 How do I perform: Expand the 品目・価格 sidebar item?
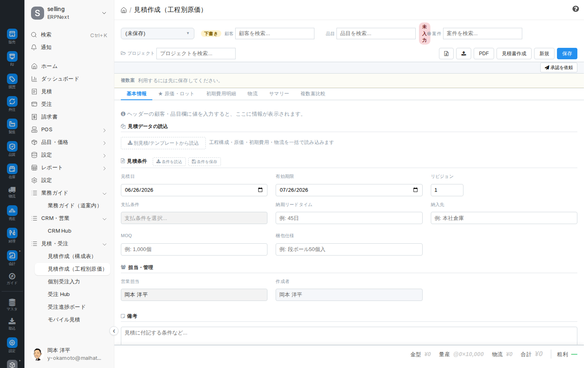coord(105,143)
